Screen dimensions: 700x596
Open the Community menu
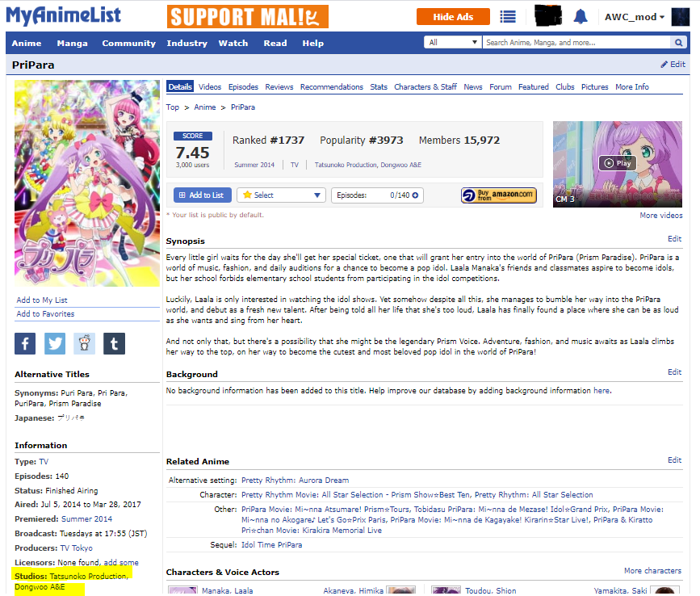128,44
